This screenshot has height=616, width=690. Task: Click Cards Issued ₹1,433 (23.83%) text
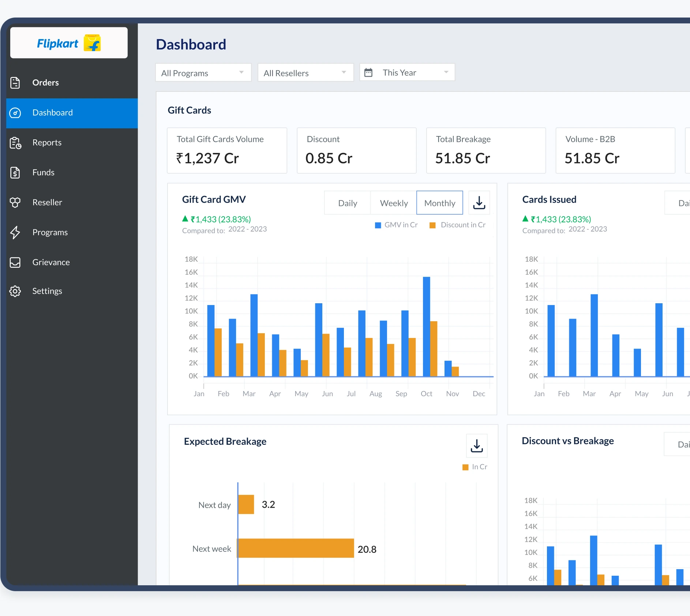(561, 219)
